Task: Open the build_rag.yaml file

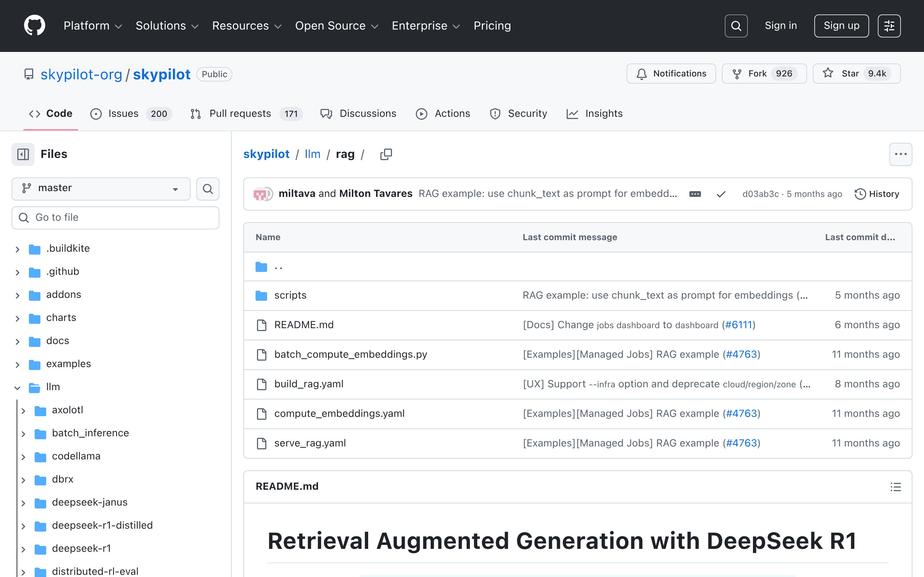Action: (x=309, y=384)
